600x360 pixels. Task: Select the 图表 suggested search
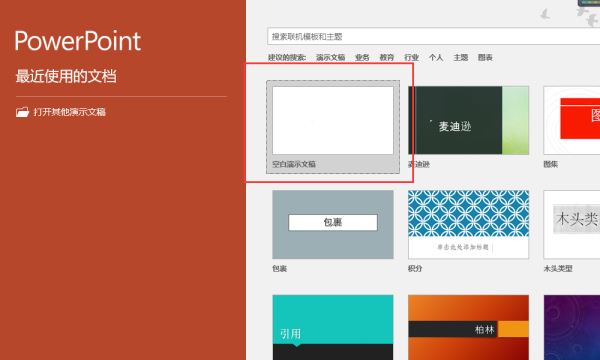pos(485,57)
